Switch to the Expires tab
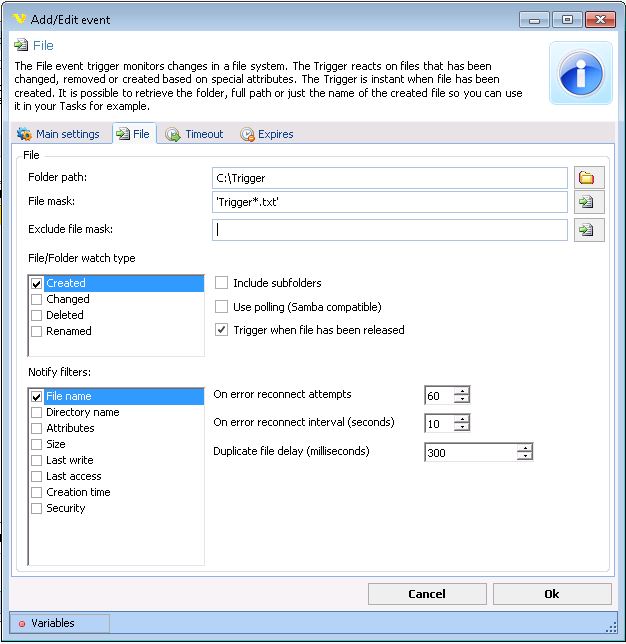The height and width of the screenshot is (644, 626). (x=267, y=134)
